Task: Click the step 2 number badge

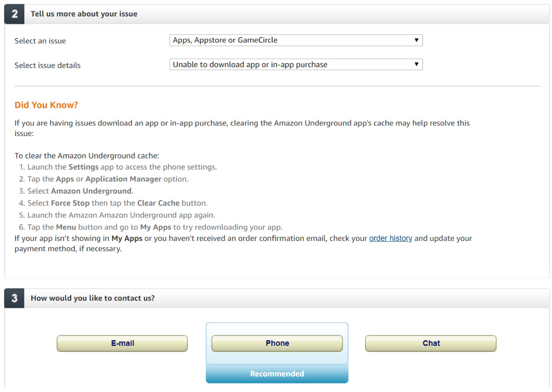Action: coord(15,14)
